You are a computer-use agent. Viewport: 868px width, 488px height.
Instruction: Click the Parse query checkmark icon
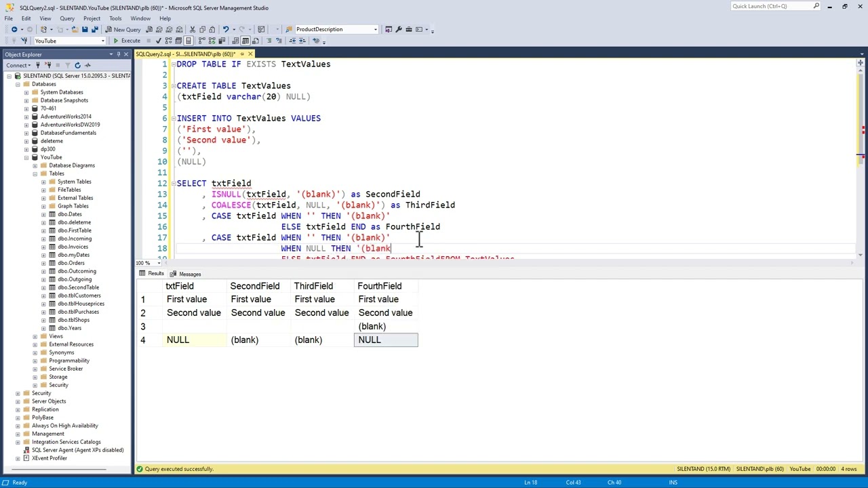click(x=159, y=41)
